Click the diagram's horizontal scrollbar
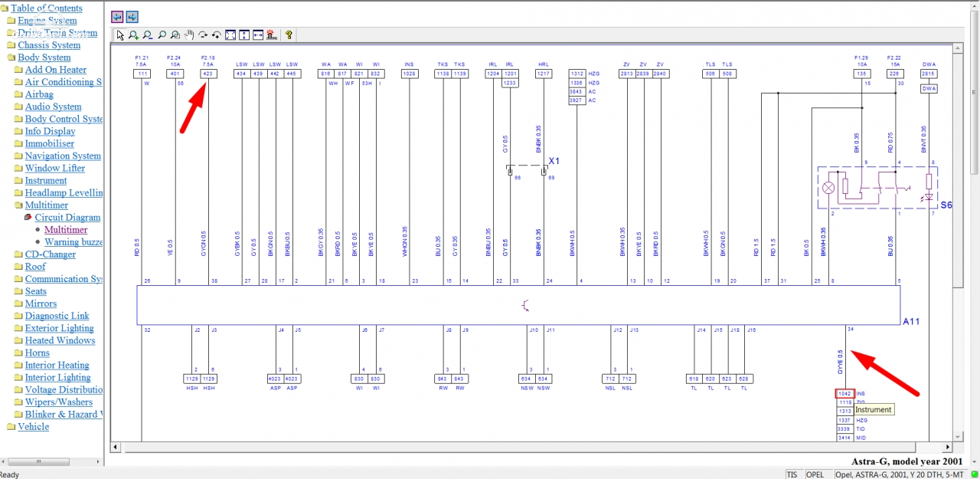 click(531, 447)
